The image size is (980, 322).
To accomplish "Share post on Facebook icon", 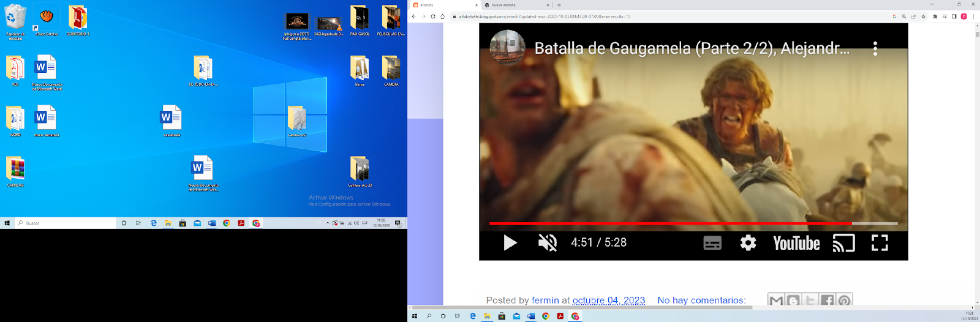I will click(827, 300).
